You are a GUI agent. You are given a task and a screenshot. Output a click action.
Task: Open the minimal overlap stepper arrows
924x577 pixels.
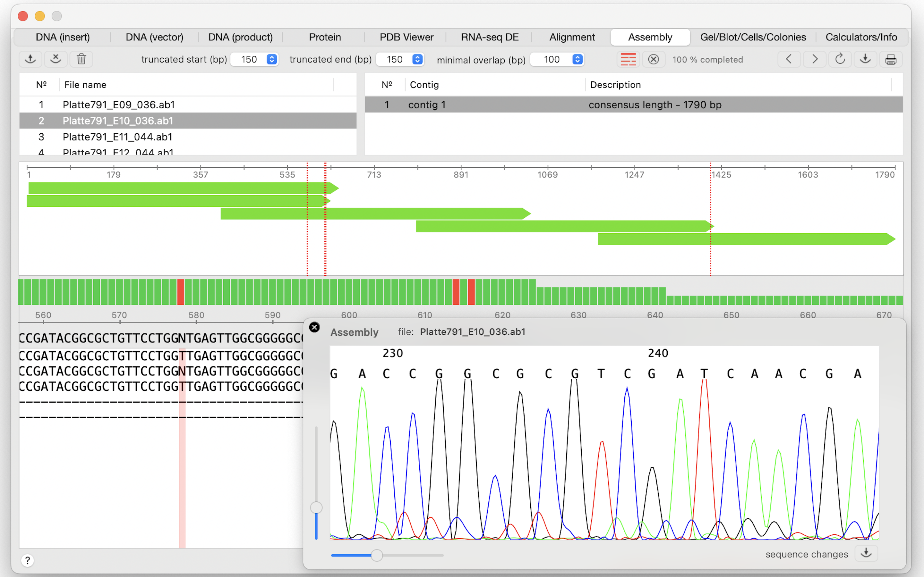point(577,59)
